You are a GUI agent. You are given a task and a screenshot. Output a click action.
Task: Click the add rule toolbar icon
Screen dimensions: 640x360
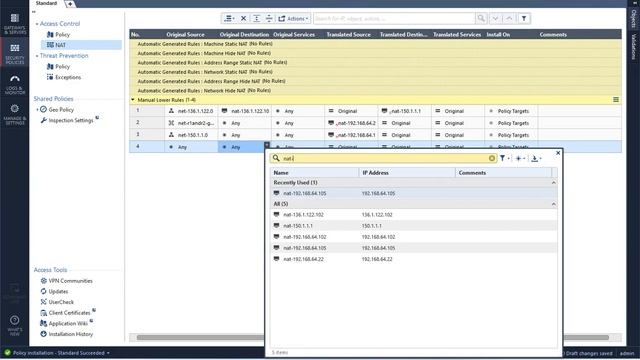tap(229, 18)
